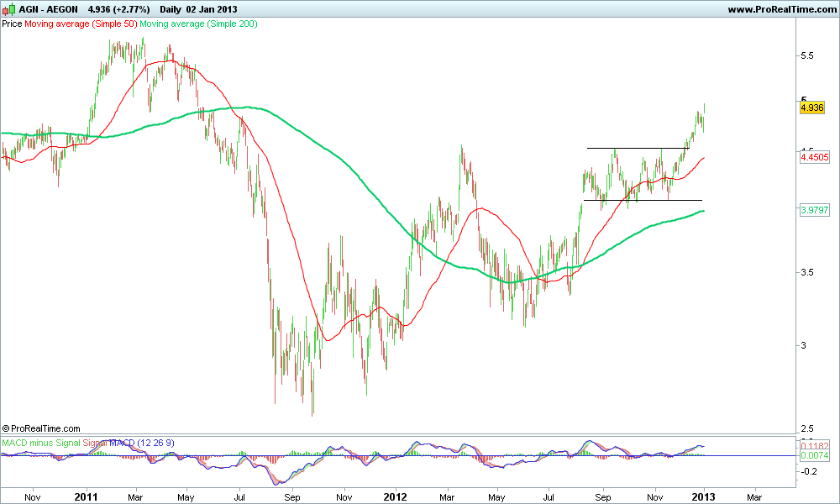Click the yellow 4.936 last price tag
840x504 pixels.
click(x=811, y=108)
